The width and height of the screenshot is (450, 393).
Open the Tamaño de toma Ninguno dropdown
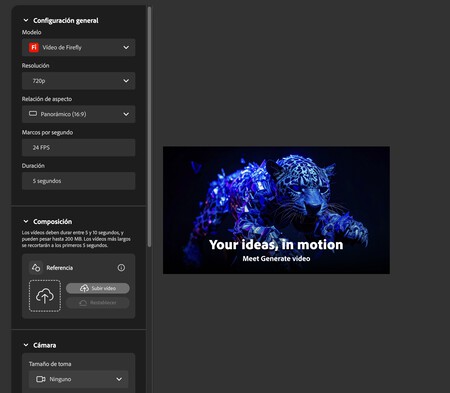(79, 379)
